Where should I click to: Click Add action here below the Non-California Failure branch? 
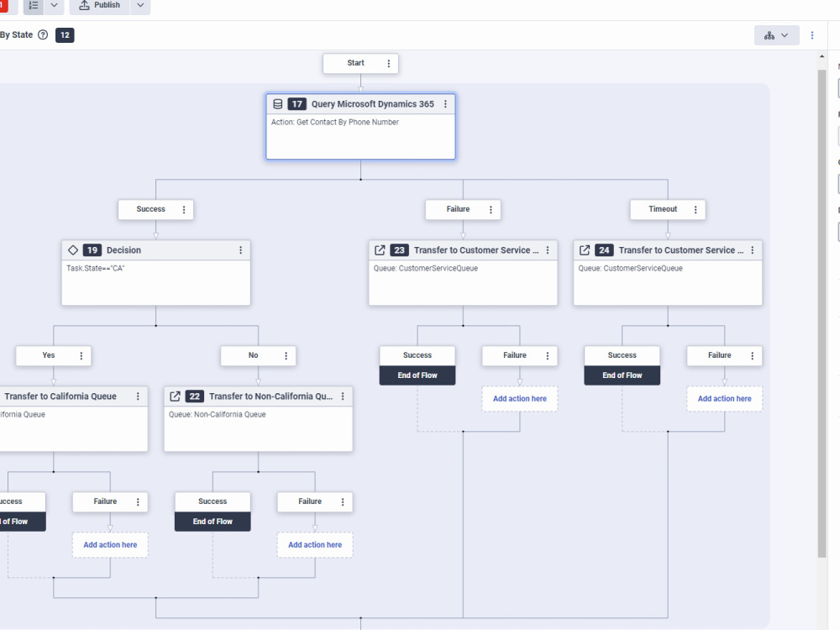(315, 544)
